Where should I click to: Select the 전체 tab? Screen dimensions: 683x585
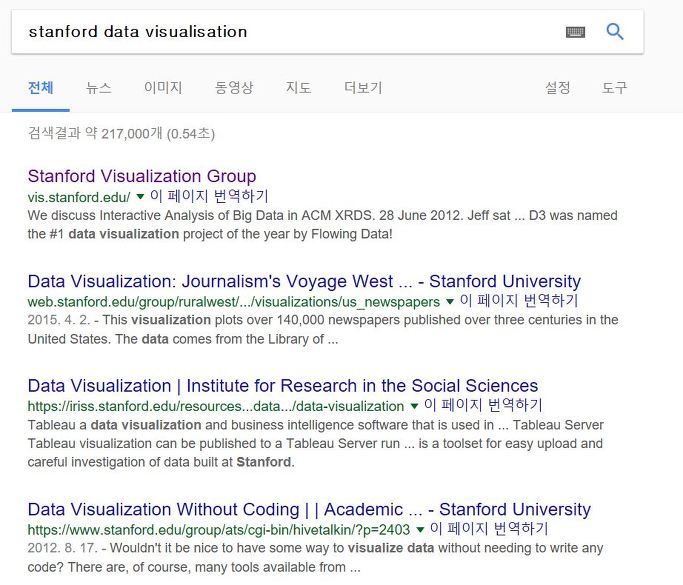click(x=41, y=88)
